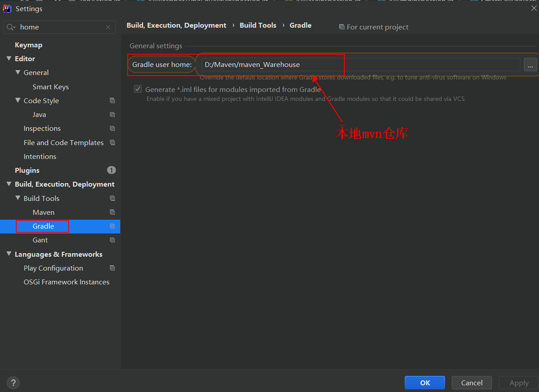Screen dimensions: 539x392
Task: Click the project-level icon beside File and Code Templates
Action: (x=112, y=143)
